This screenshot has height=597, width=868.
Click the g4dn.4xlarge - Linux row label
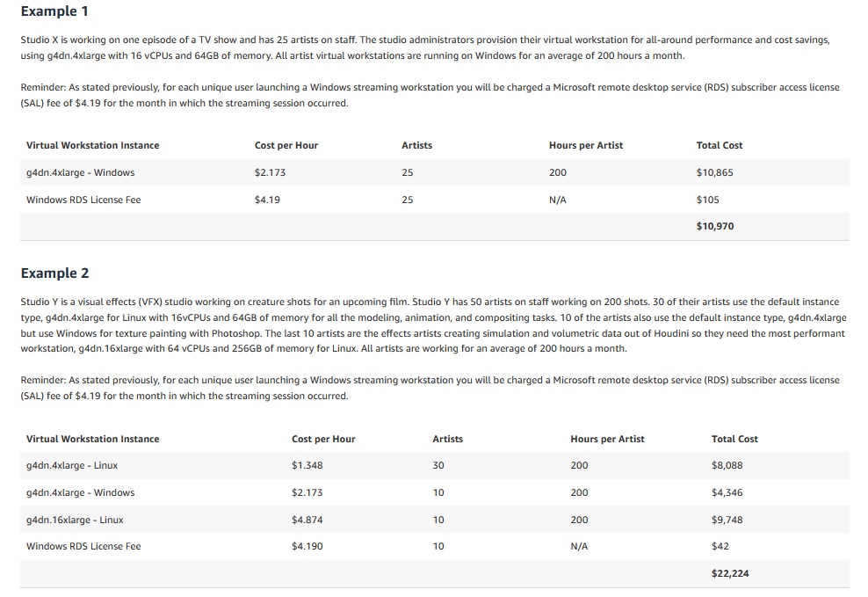pos(72,466)
